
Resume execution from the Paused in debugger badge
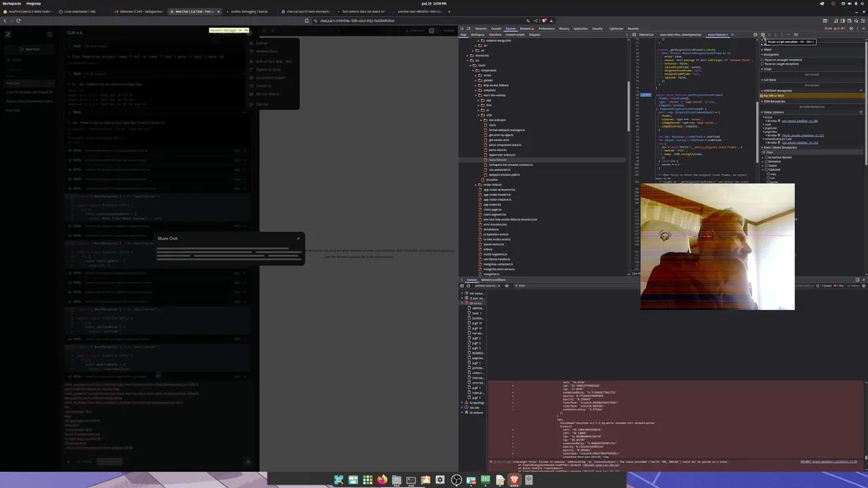pos(241,30)
